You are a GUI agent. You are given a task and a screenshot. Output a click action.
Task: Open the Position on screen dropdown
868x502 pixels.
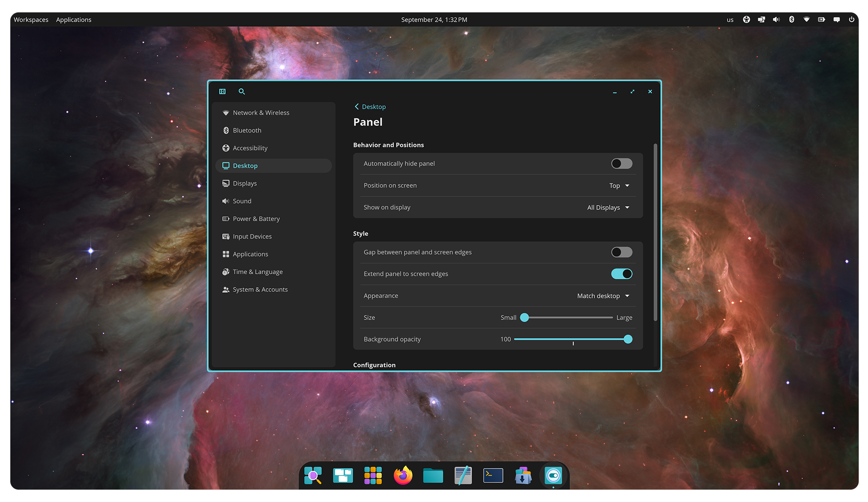618,186
